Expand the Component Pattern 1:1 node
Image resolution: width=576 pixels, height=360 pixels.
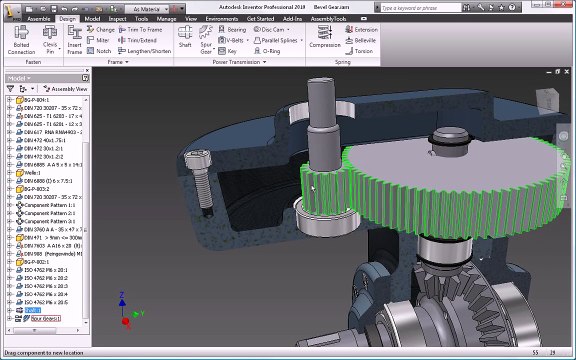(10, 205)
